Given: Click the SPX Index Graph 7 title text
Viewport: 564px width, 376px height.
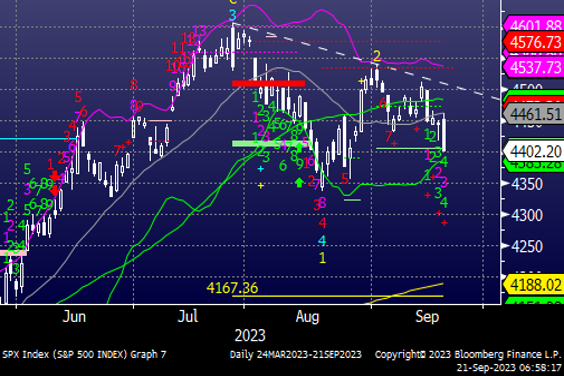Looking at the screenshot, I should point(84,355).
